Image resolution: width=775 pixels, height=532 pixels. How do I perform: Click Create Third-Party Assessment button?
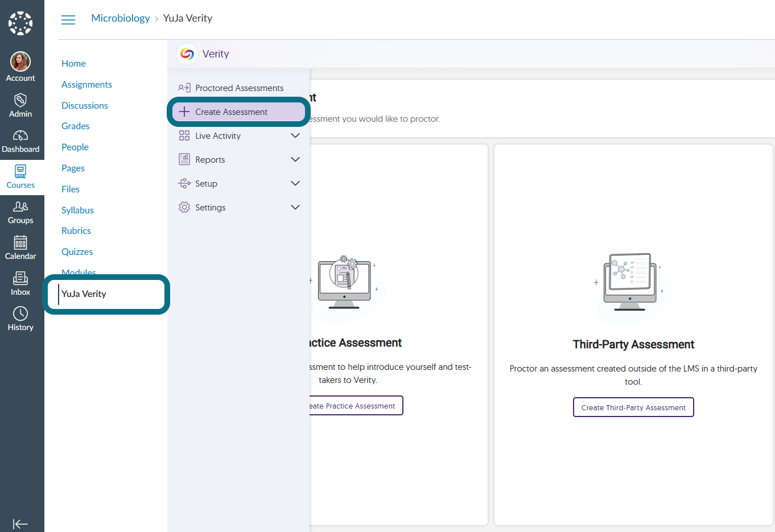coord(633,407)
